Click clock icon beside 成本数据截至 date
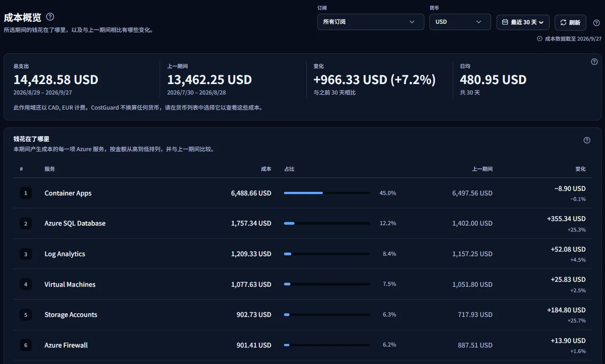This screenshot has height=364, width=605. (540, 39)
